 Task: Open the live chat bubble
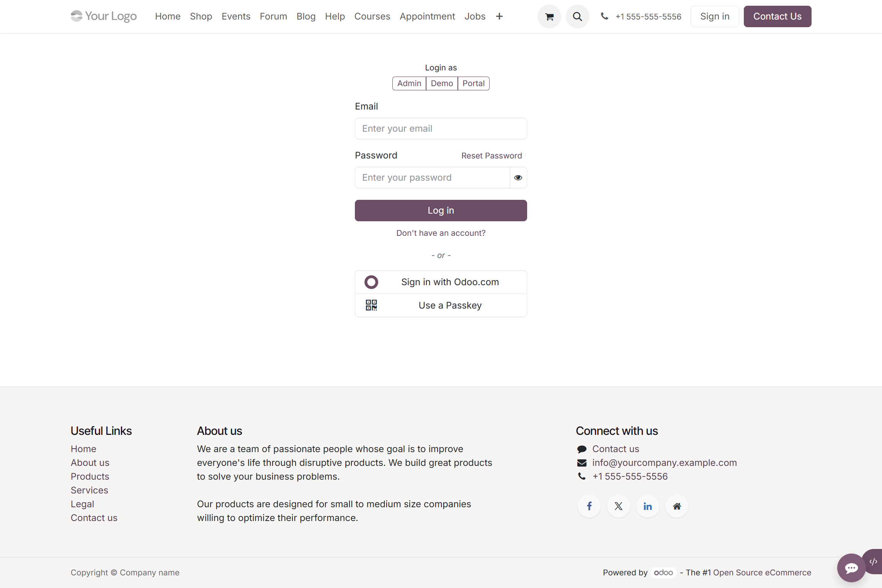point(851,568)
